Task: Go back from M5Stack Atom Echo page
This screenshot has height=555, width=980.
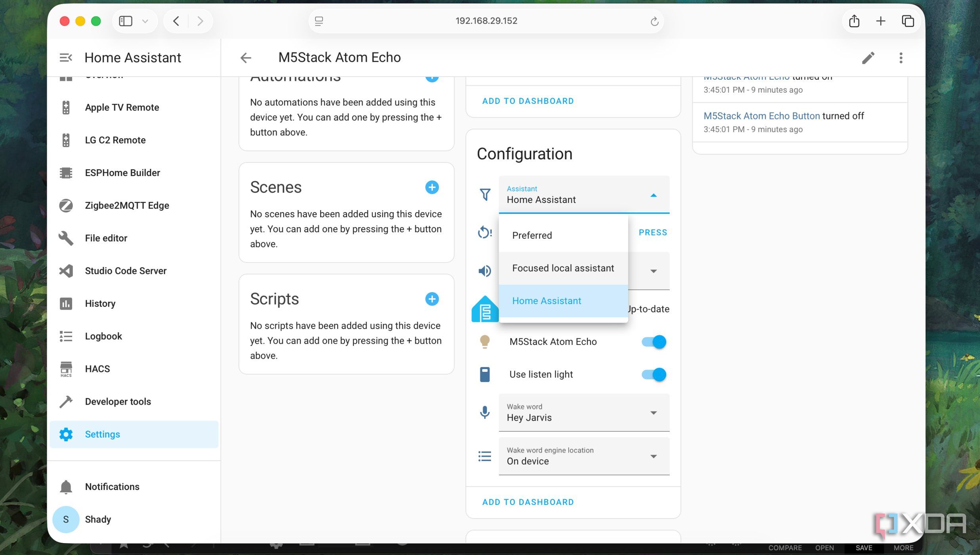Action: tap(246, 58)
